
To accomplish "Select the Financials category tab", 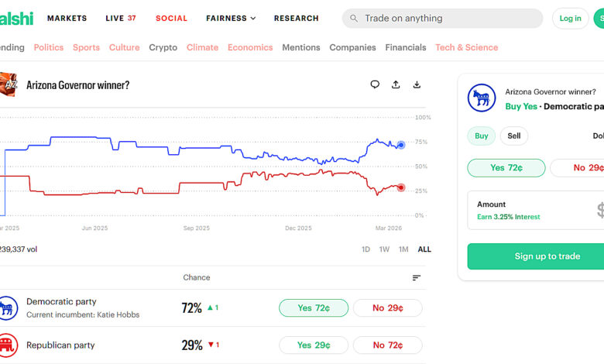I will coord(406,47).
